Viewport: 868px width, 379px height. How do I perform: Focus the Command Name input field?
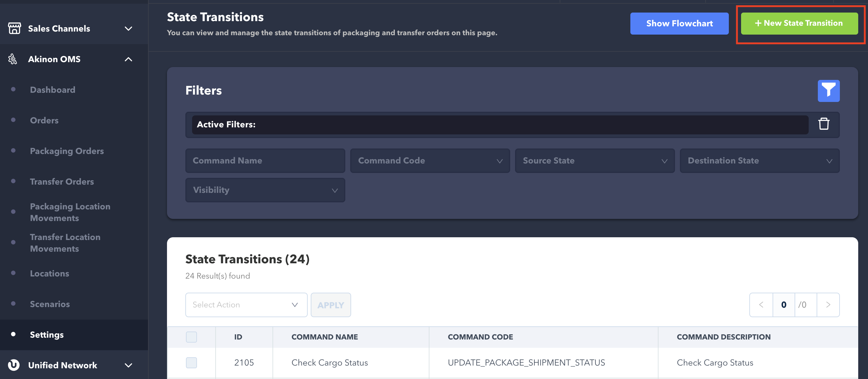click(265, 161)
